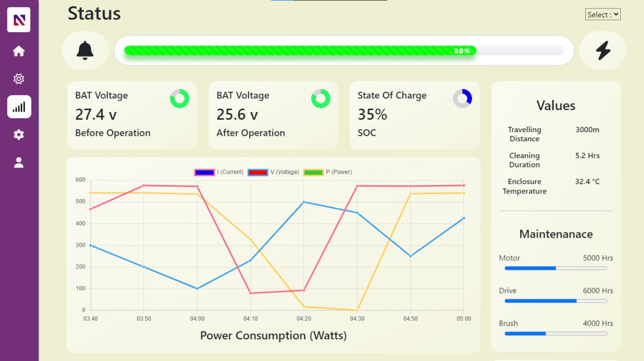
Task: Click the "Status" page heading
Action: coord(94,13)
